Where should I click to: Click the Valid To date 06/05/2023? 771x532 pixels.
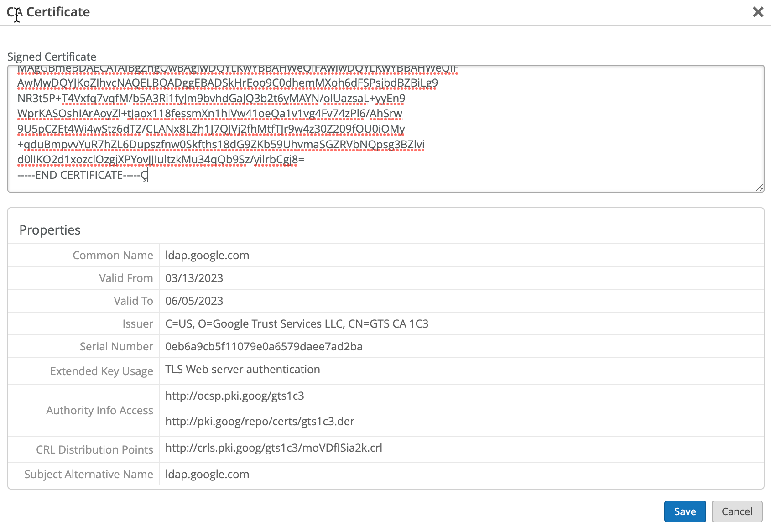[194, 301]
